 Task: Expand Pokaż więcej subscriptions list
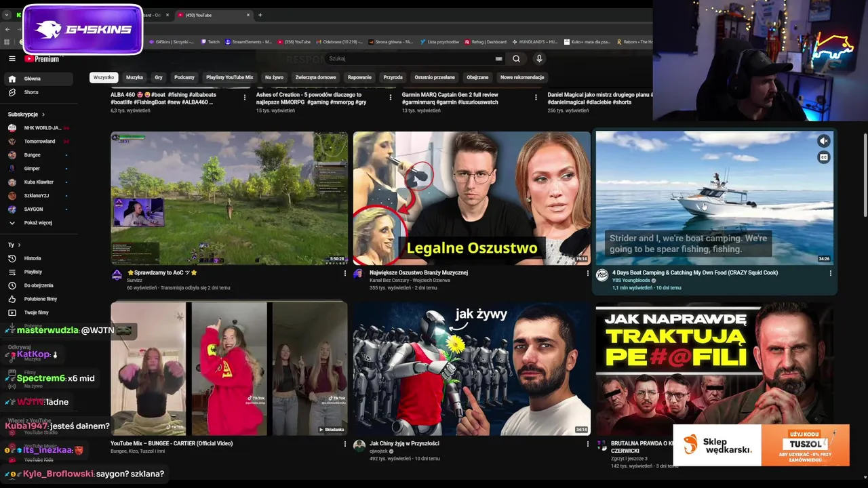(x=39, y=223)
